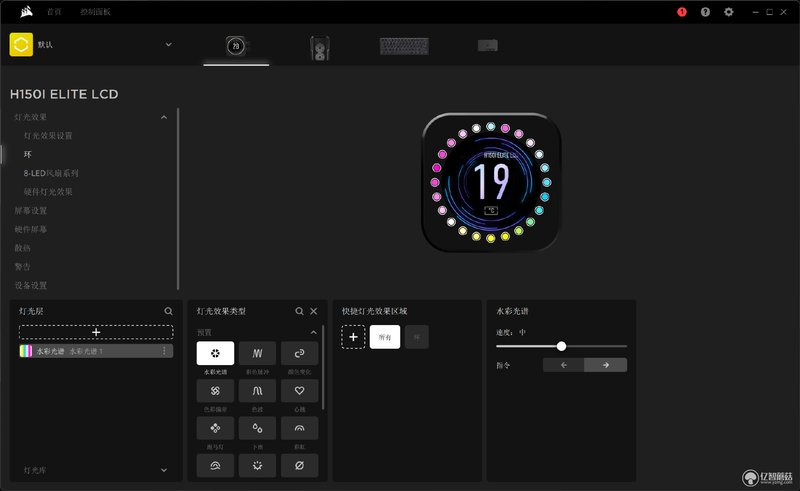Select the 环 quick lighting zone button
The image size is (800, 491).
[x=417, y=337]
